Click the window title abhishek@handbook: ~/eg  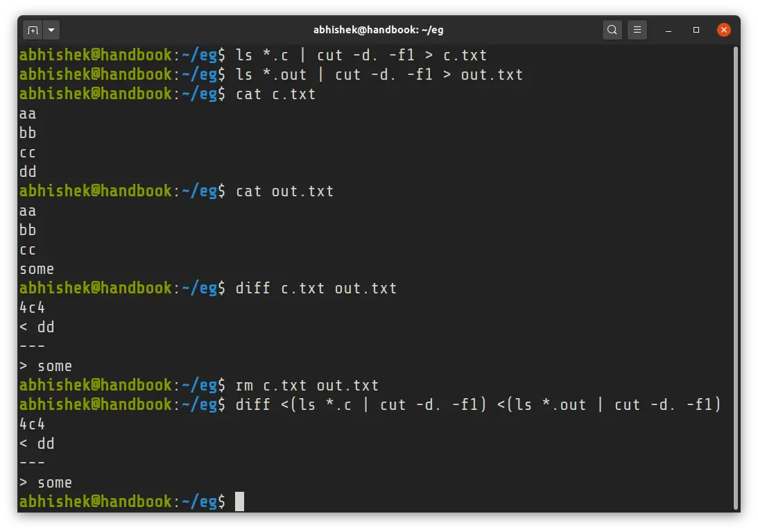point(379,29)
